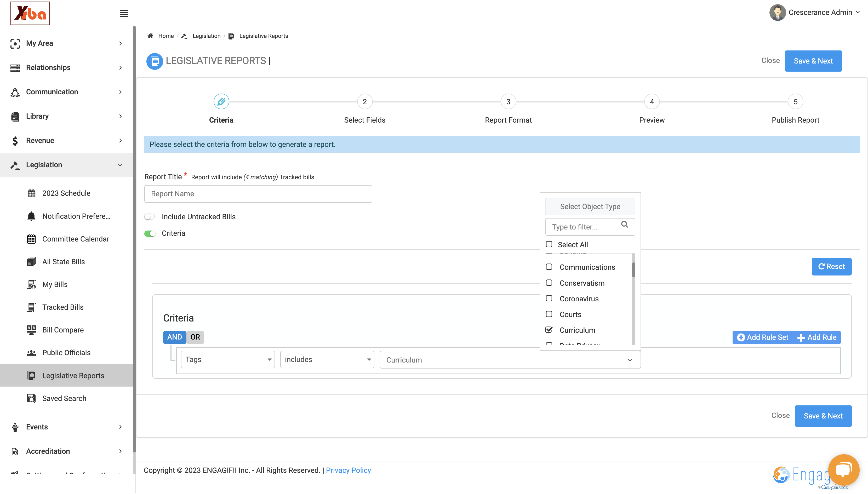Screen dimensions: 868x494
Task: Open the chat support bubble
Action: pyautogui.click(x=844, y=470)
